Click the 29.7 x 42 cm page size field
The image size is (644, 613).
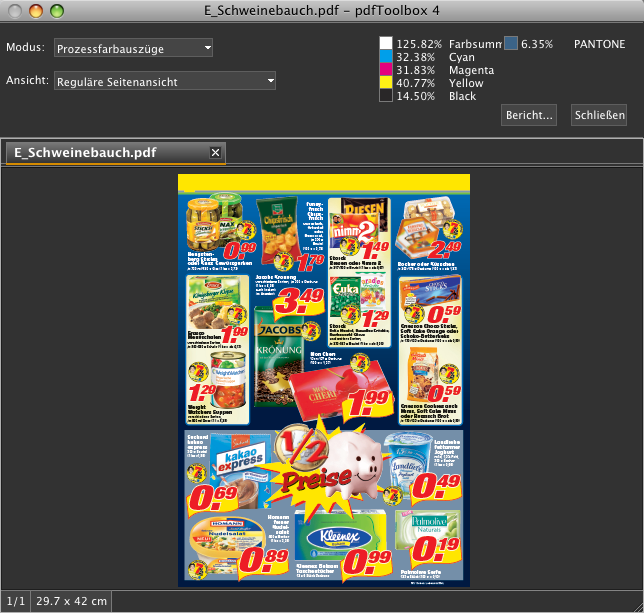(x=70, y=602)
